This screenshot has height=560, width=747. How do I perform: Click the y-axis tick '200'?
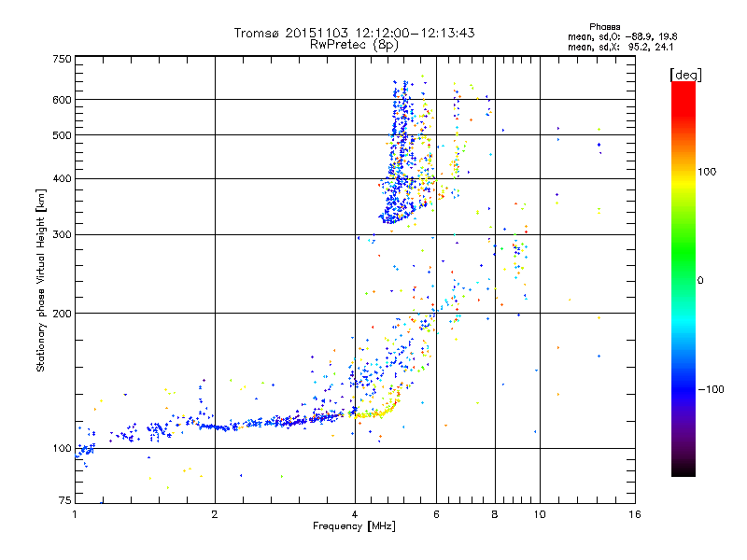click(x=62, y=314)
